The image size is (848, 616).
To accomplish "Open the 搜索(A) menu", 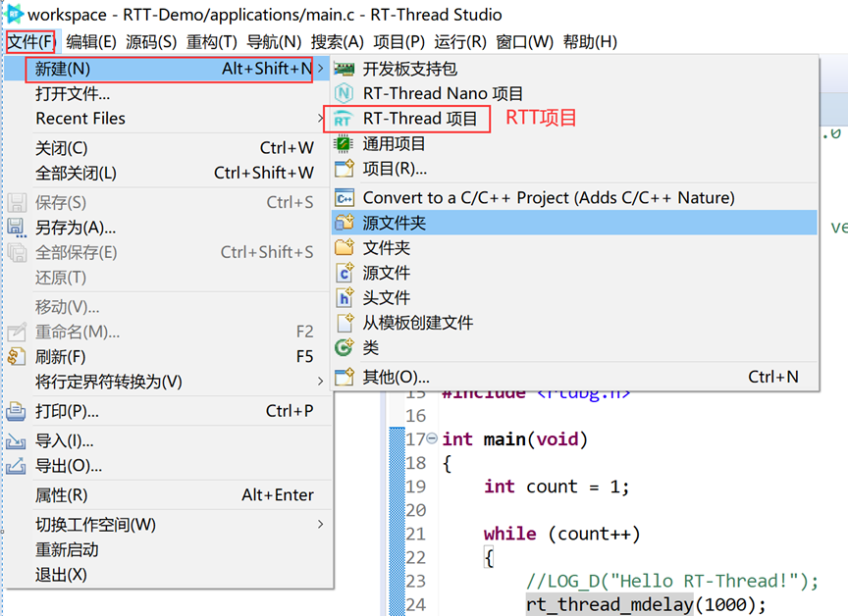I will 337,41.
